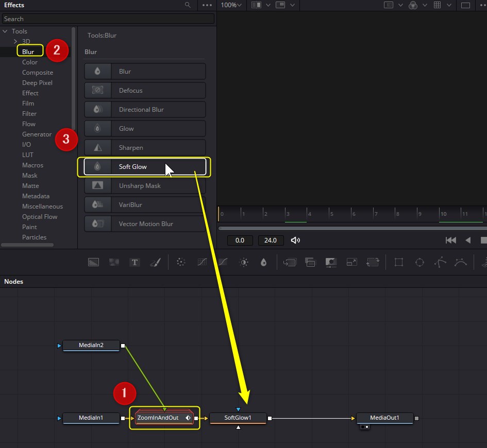Screen dimensions: 487x448
Task: Click play reverse button
Action: (x=468, y=240)
